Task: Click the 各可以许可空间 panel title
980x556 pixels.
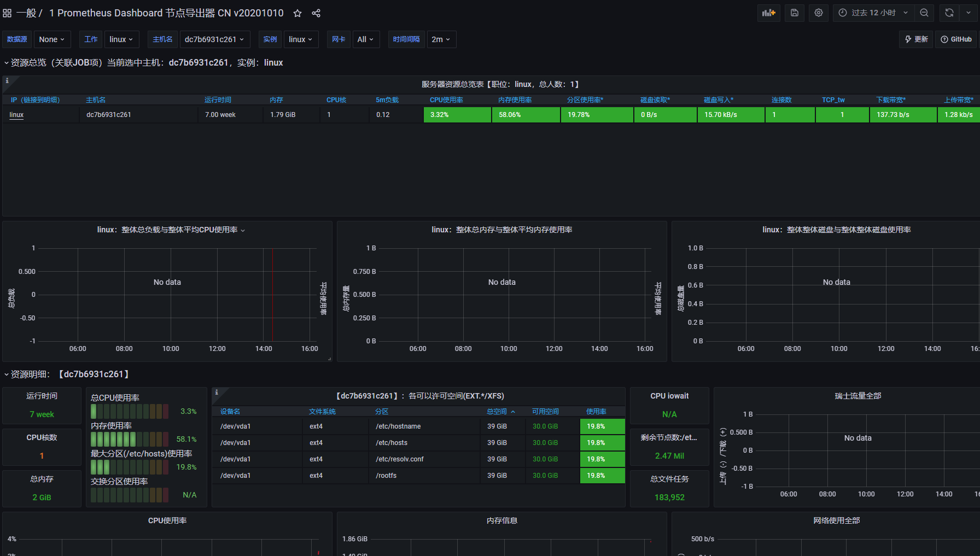Action: point(420,396)
